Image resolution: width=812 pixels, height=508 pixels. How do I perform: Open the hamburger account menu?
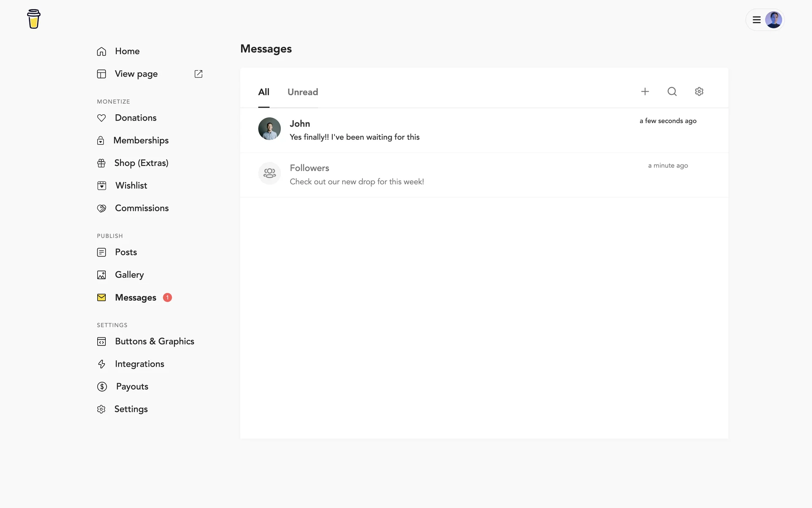point(757,20)
